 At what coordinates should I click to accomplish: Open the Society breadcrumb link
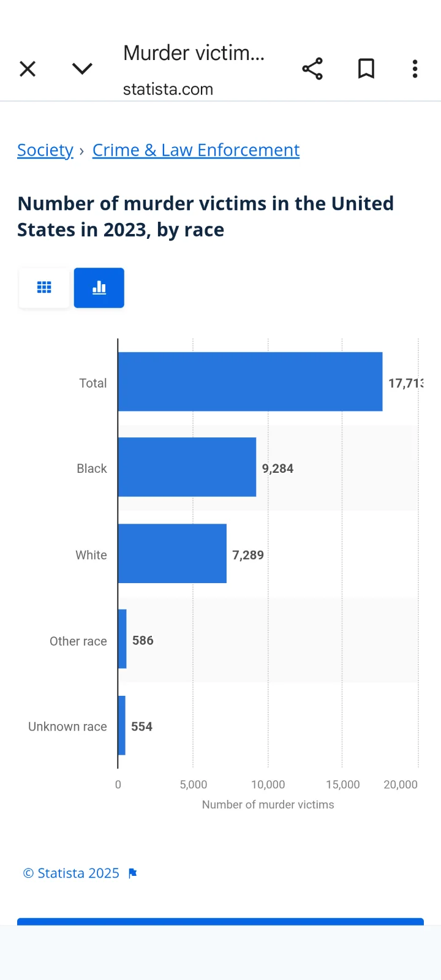(45, 150)
